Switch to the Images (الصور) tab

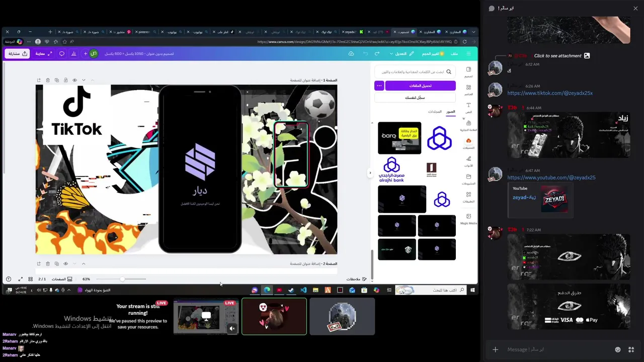tap(451, 112)
